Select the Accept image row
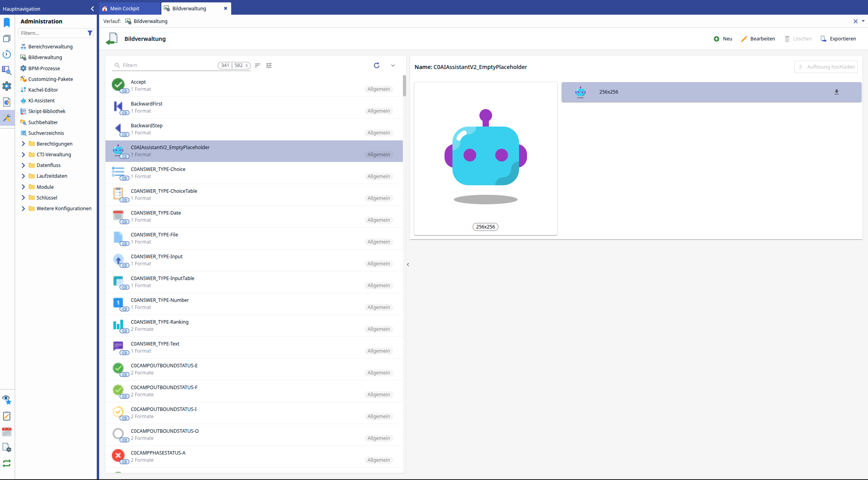Image resolution: width=868 pixels, height=480 pixels. point(254,86)
